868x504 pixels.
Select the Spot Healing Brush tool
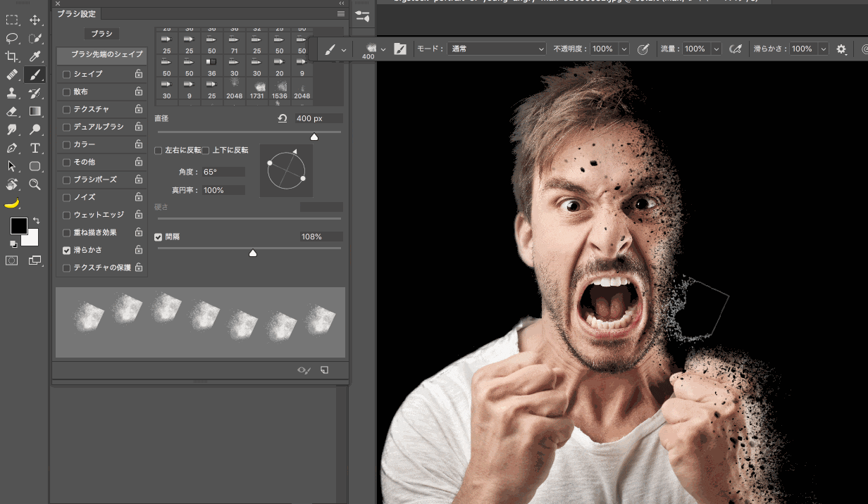(12, 75)
